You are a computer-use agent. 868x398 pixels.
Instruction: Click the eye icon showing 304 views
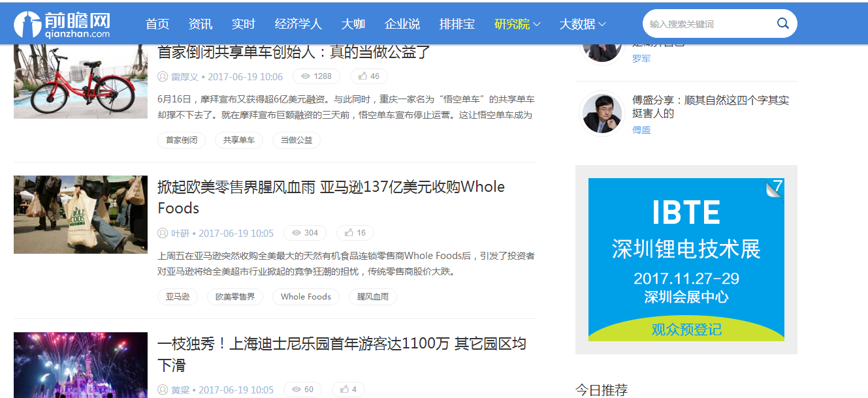[x=296, y=233]
